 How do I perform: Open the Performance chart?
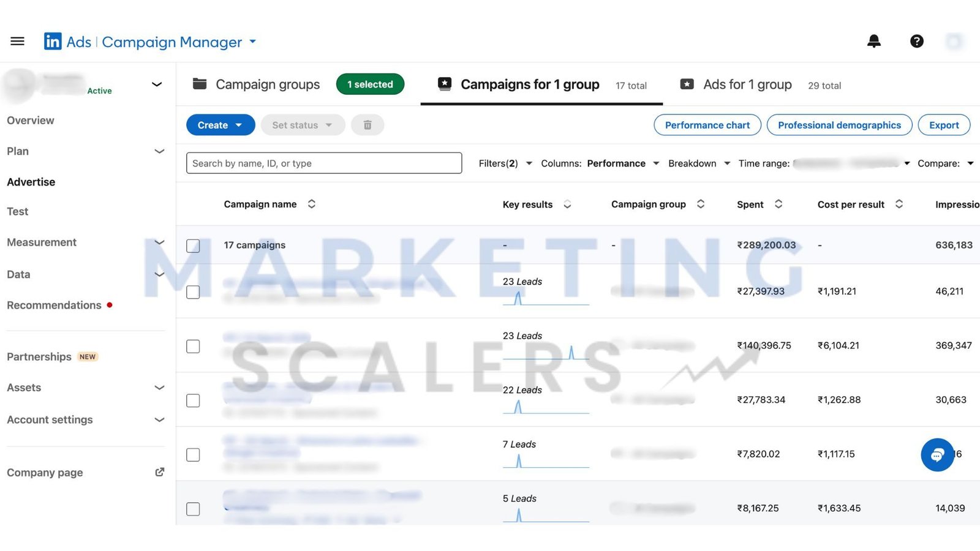[707, 125]
